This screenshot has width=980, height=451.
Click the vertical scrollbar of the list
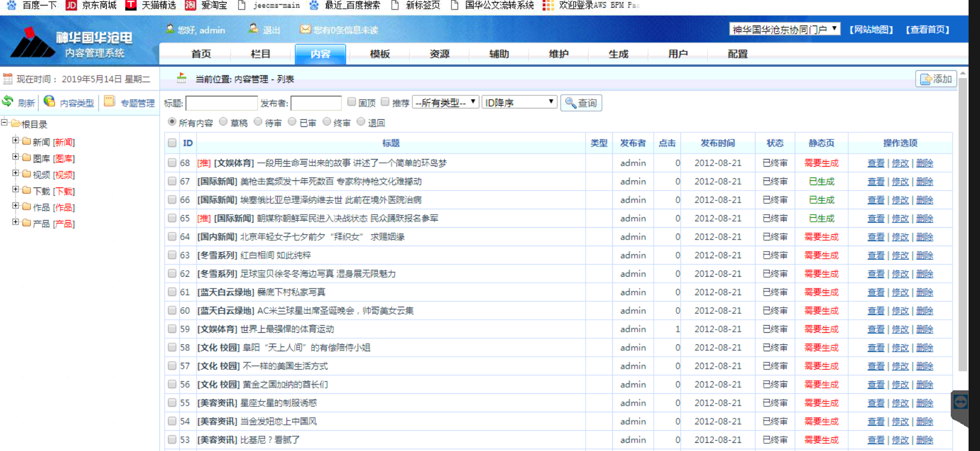[x=963, y=218]
